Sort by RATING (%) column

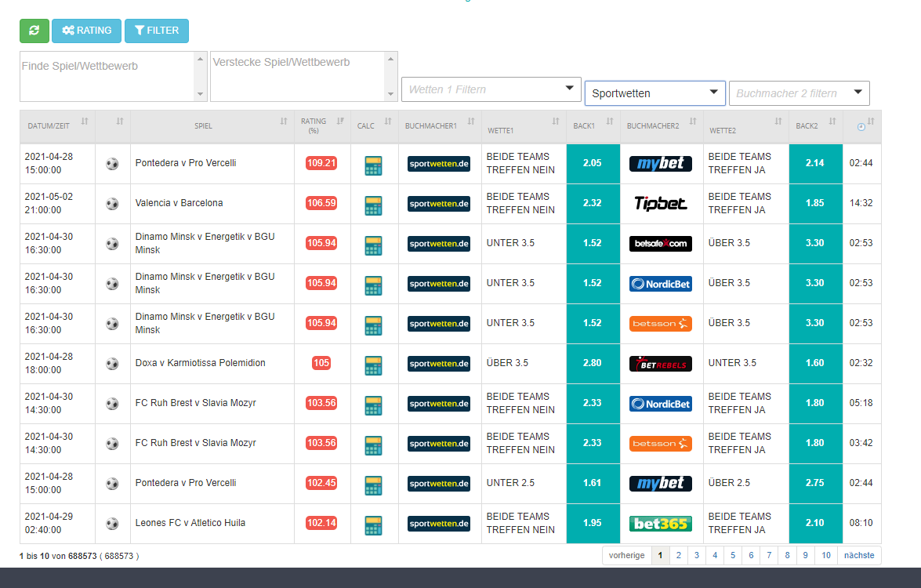pyautogui.click(x=322, y=126)
